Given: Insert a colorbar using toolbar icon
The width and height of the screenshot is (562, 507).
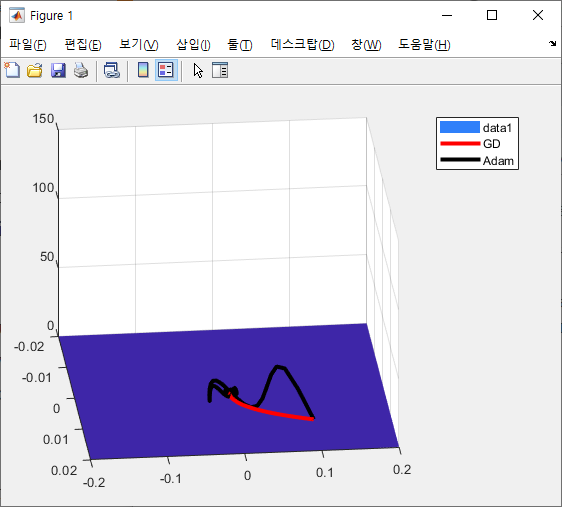Looking at the screenshot, I should (x=143, y=70).
